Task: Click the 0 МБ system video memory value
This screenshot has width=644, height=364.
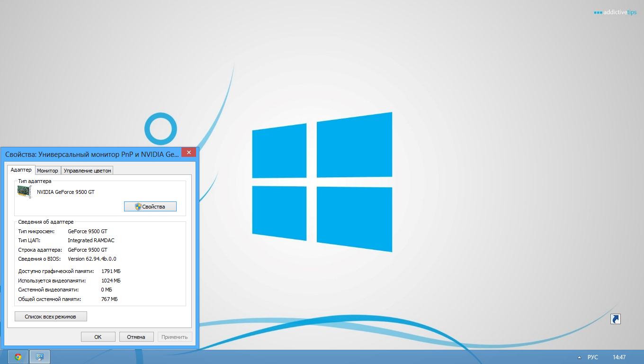Action: pos(107,290)
